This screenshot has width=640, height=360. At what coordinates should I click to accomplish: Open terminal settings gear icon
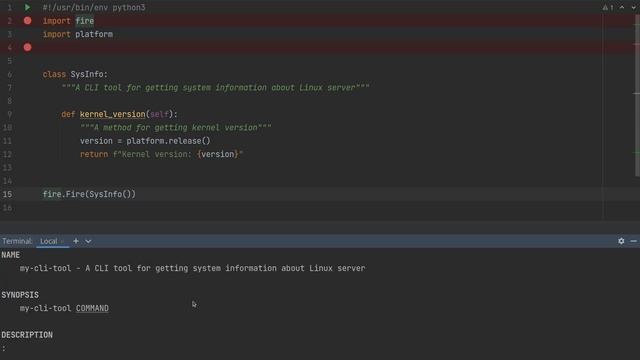pyautogui.click(x=621, y=241)
